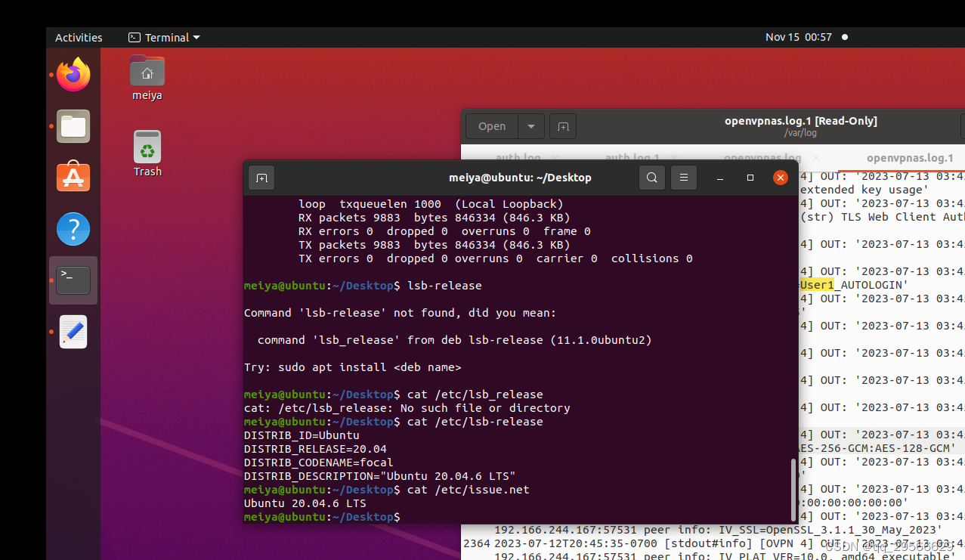
Task: Open the meiya home folder on the desktop
Action: point(147,78)
